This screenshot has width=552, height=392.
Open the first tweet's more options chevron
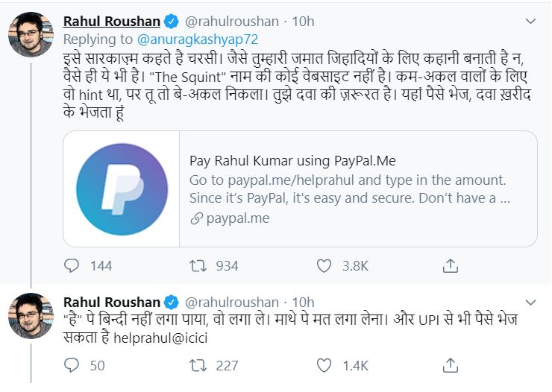531,19
